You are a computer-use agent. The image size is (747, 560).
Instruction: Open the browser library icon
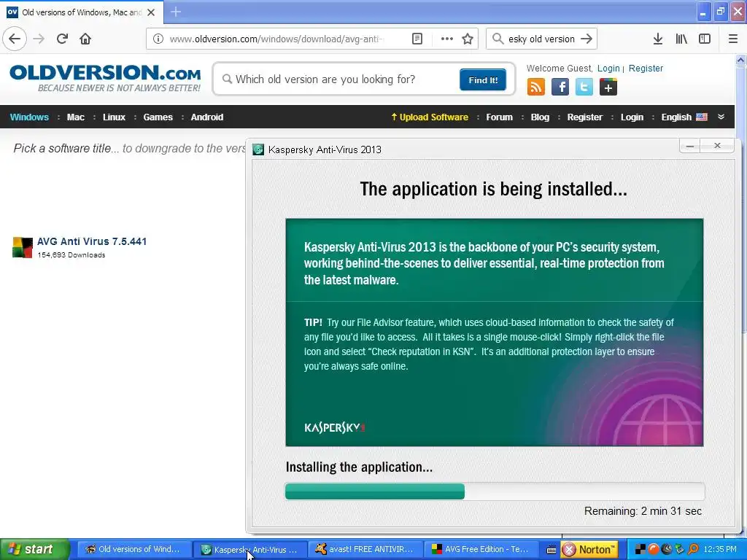[x=681, y=39]
